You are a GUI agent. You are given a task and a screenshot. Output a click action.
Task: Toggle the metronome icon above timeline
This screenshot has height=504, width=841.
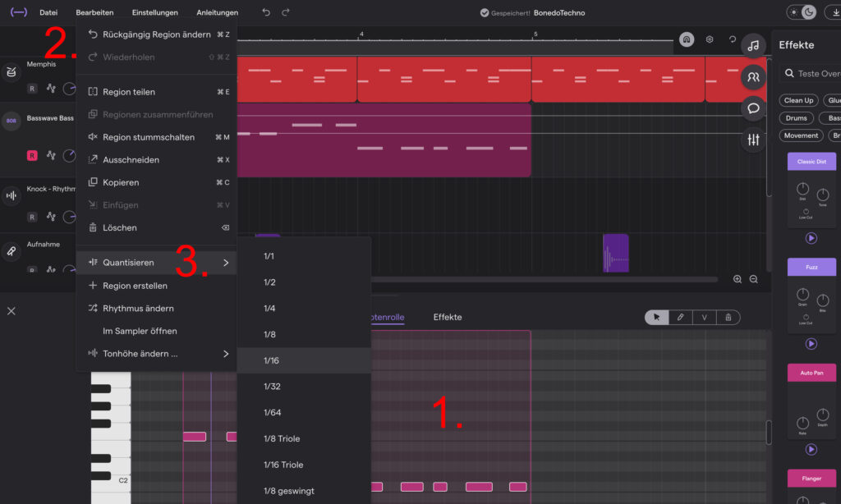tap(687, 39)
